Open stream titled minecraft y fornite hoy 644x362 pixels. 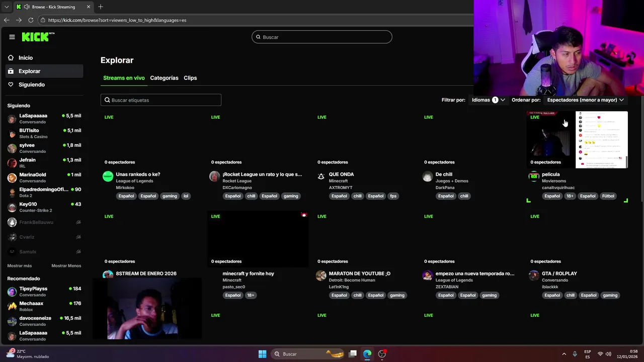(248, 274)
